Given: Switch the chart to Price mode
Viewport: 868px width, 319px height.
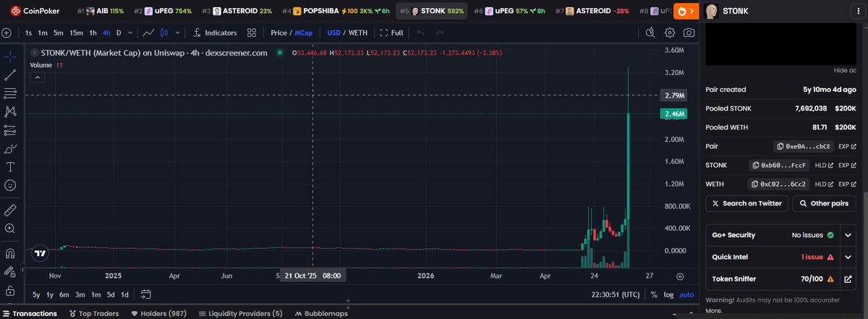Looking at the screenshot, I should [278, 33].
